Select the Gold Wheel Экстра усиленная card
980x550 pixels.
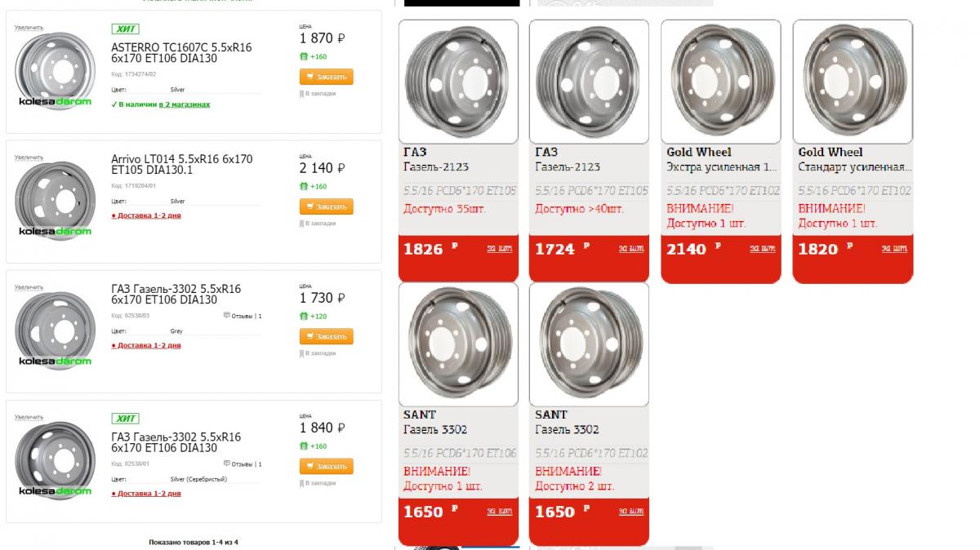click(x=720, y=82)
